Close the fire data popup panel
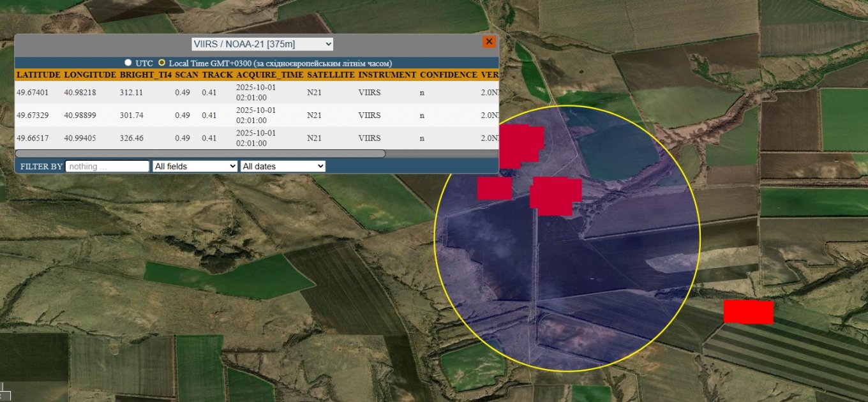 [x=489, y=42]
